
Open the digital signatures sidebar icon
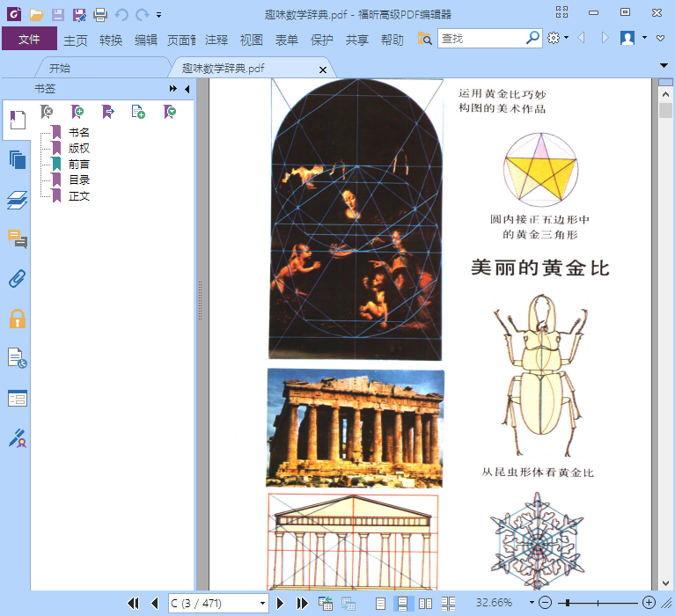click(18, 437)
